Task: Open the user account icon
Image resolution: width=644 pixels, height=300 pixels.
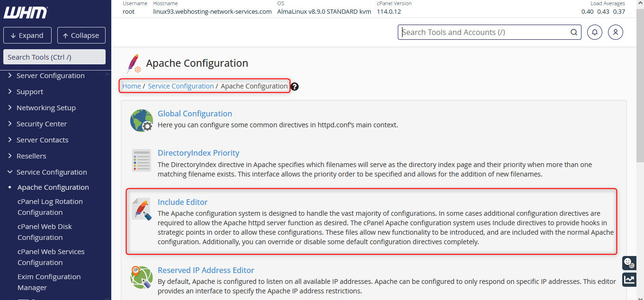Action: (x=615, y=32)
